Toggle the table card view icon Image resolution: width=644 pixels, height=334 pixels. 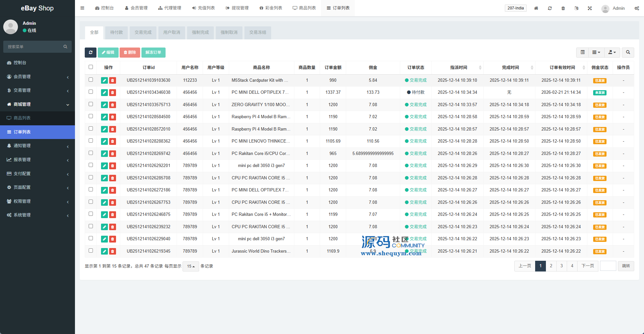(582, 52)
